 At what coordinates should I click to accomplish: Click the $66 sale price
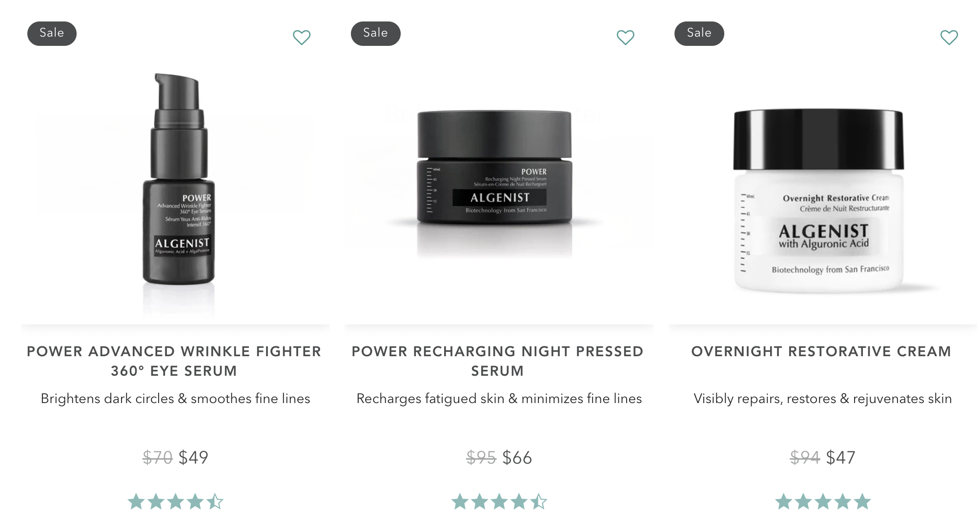517,457
